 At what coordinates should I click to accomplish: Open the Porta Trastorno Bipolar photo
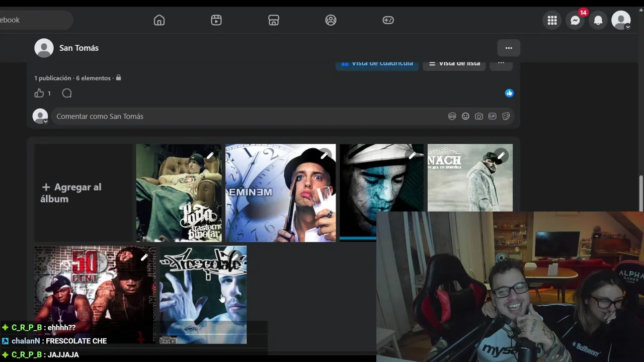coord(179,193)
